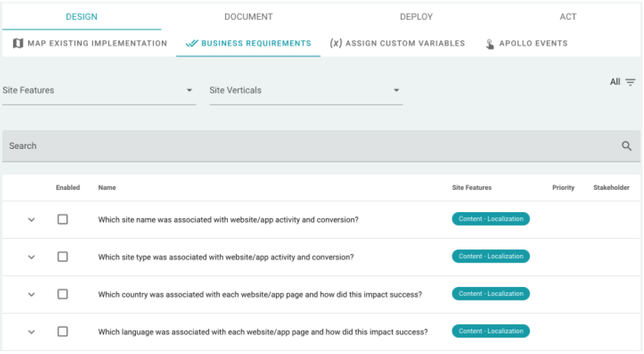Switch to the Document tab
The width and height of the screenshot is (644, 354).
[x=248, y=17]
